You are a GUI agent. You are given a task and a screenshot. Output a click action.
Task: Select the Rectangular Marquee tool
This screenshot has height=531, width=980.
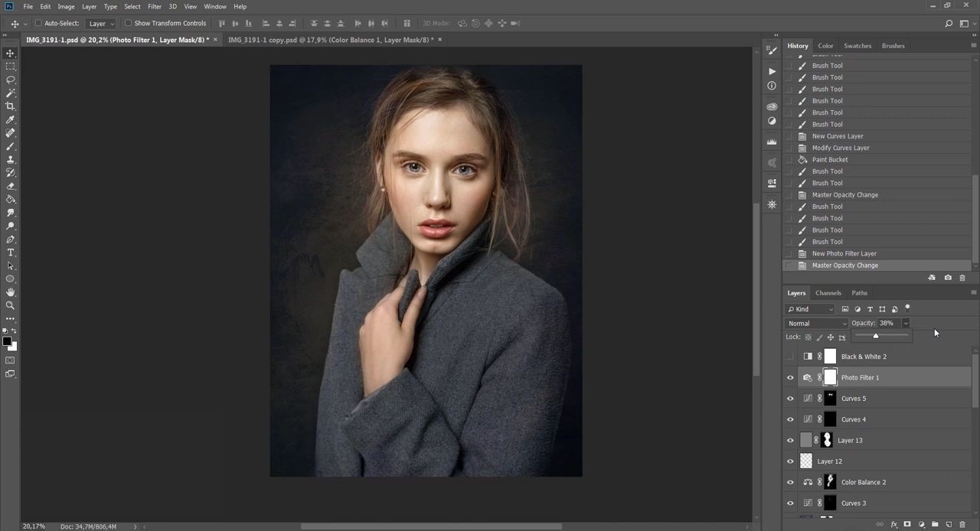point(10,67)
